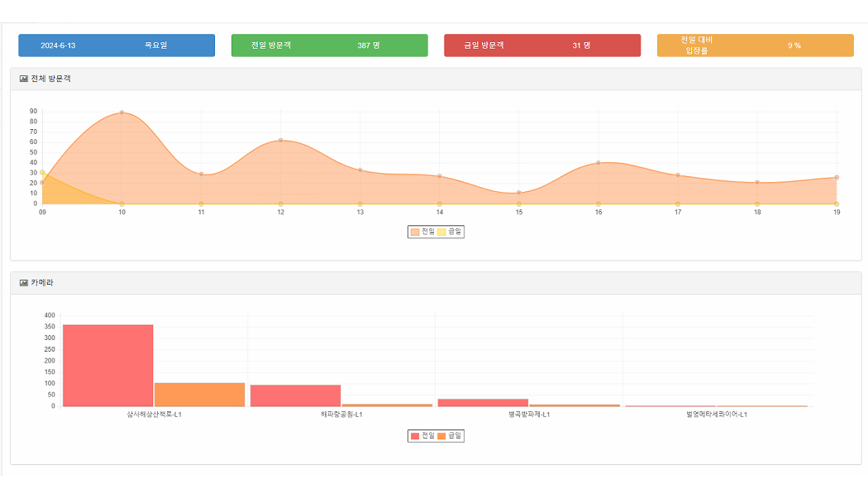Click the 전일 data point at hour 16

[599, 163]
